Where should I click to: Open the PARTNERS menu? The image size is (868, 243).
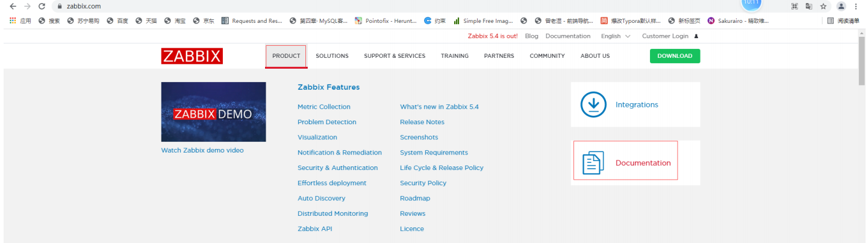coord(499,56)
